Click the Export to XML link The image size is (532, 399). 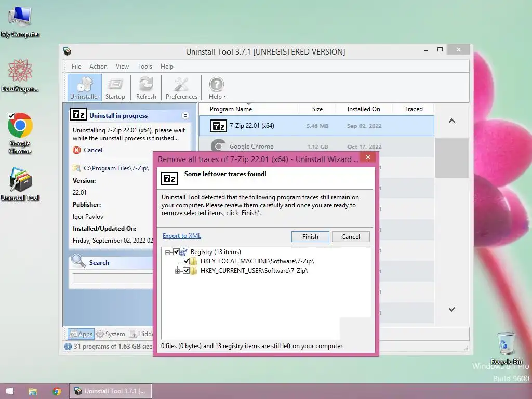tap(181, 236)
